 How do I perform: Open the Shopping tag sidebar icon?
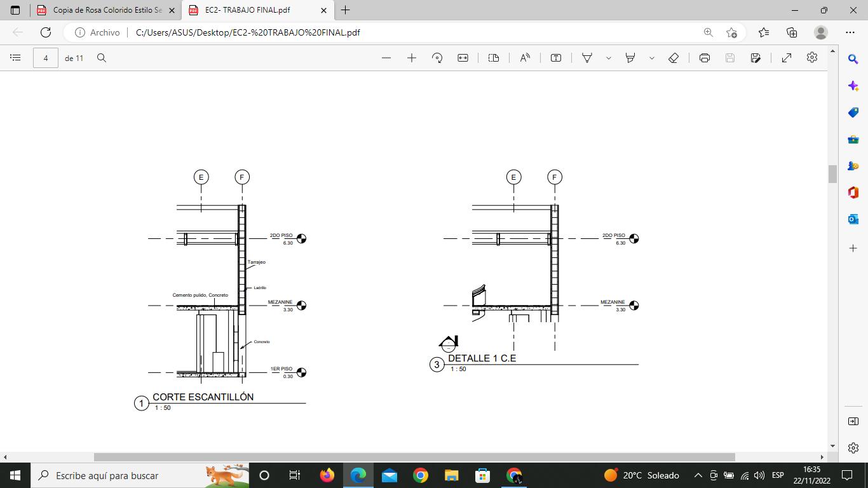click(x=853, y=112)
